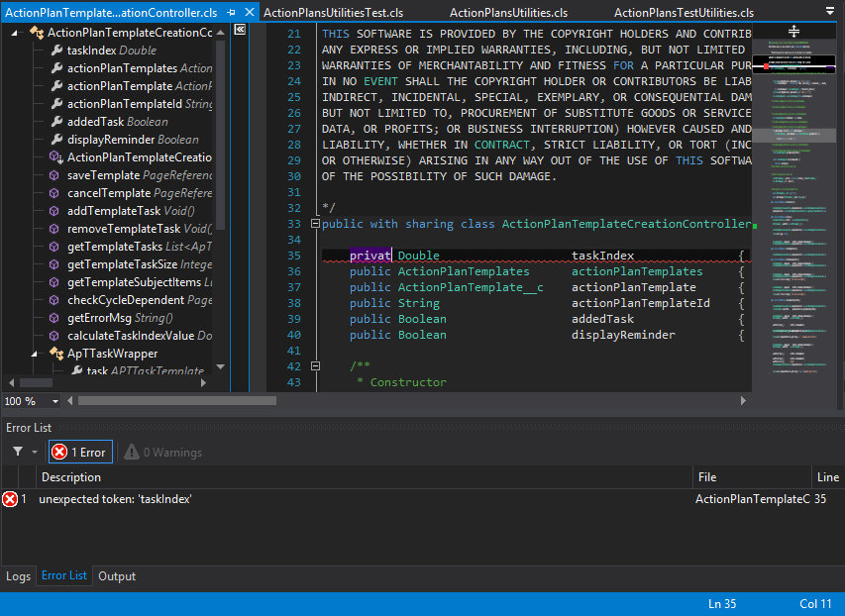Toggle the 1 Error filter button
845x616 pixels.
click(81, 452)
